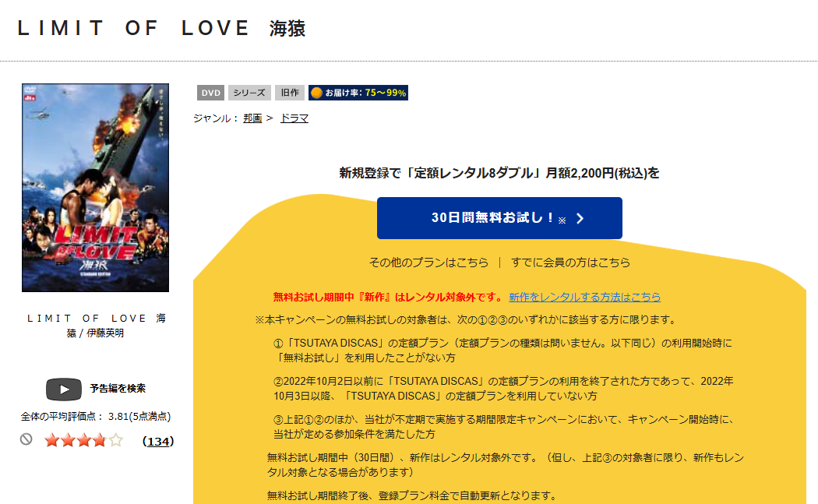This screenshot has height=504, width=818.
Task: Click the 旧作 badge
Action: (x=290, y=92)
